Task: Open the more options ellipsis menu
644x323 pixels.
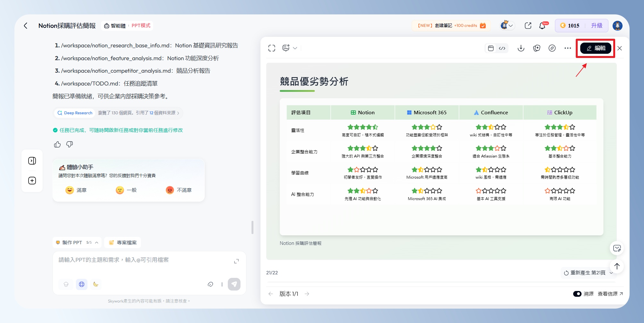Action: tap(567, 48)
